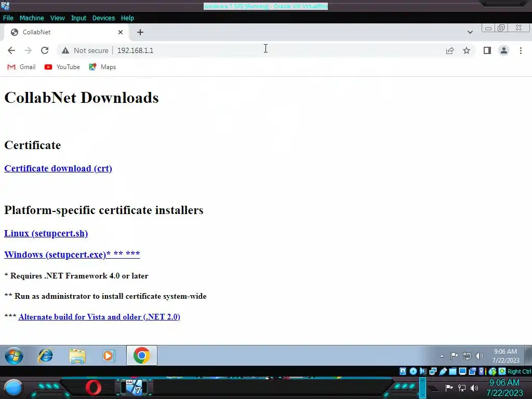Click the VirtualBox VM icon on host taskbar
This screenshot has width=532, height=399.
click(x=135, y=388)
